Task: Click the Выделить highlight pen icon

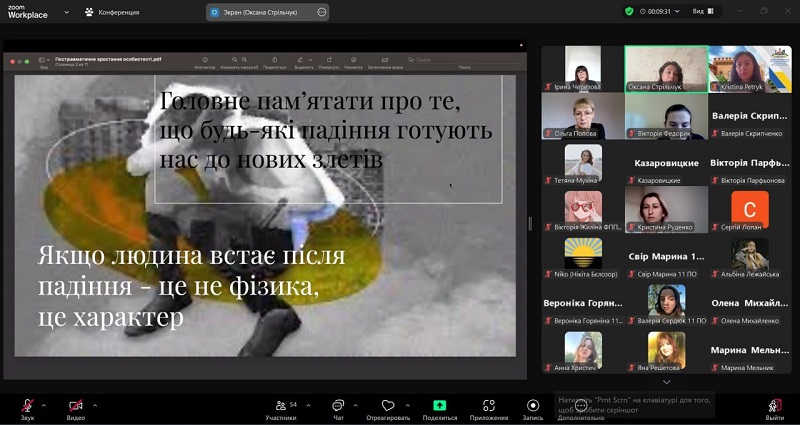Action: (x=301, y=60)
